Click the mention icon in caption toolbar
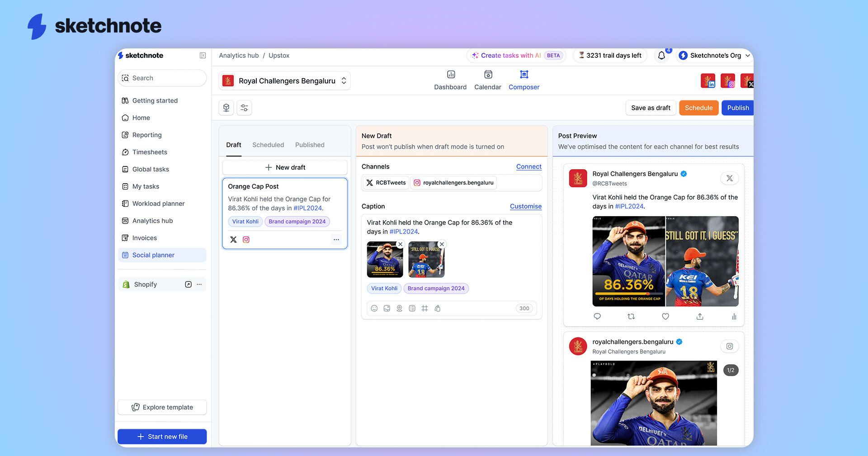Screen dimensions: 868x456 [399, 309]
